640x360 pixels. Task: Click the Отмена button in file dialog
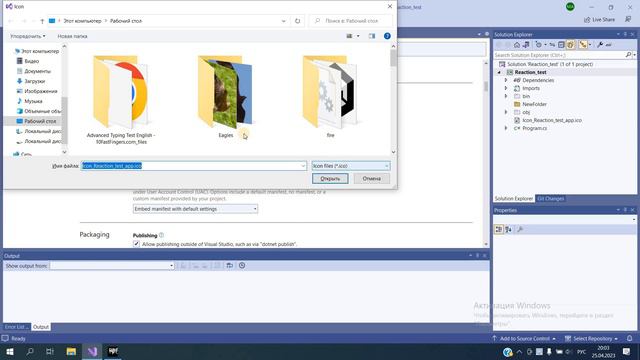click(371, 178)
